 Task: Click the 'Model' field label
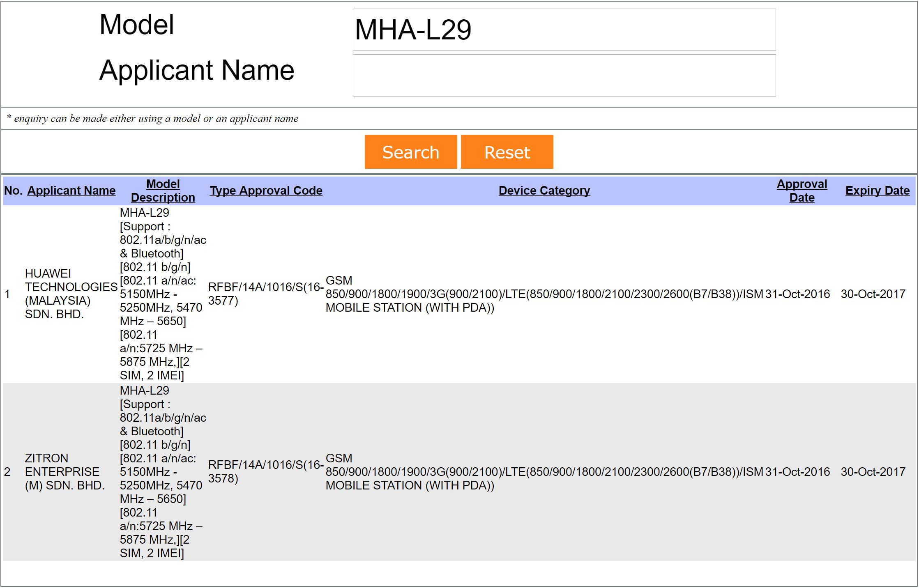(x=137, y=25)
